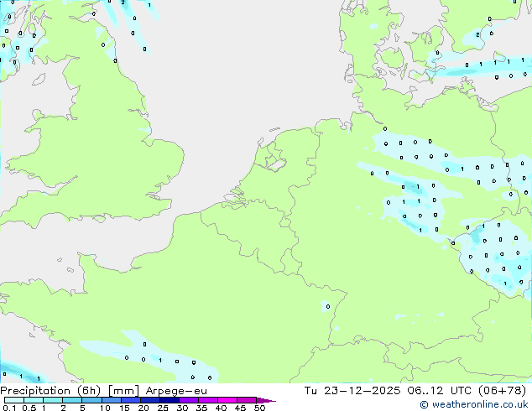Click the legend label "30"
This screenshot has width=532, height=411.
(182, 408)
